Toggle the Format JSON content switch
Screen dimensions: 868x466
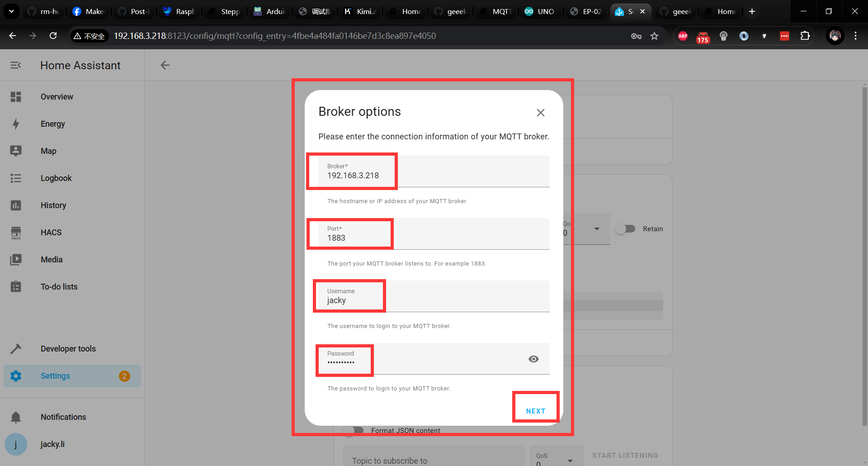[354, 431]
